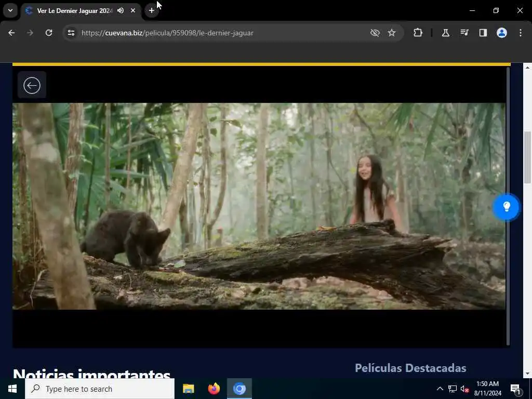Click the Películas Destacadas heading
Image resolution: width=532 pixels, height=399 pixels.
point(410,368)
